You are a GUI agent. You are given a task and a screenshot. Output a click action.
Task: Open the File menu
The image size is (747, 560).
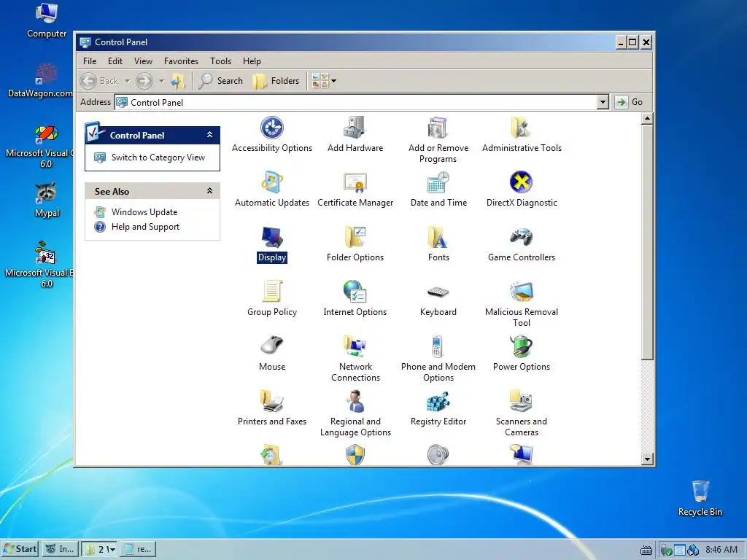(x=90, y=61)
